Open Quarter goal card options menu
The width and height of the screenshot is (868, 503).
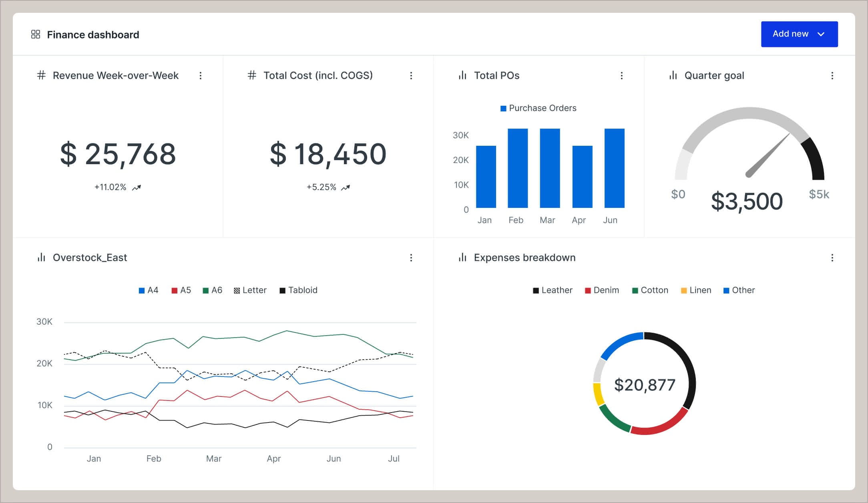pyautogui.click(x=832, y=76)
